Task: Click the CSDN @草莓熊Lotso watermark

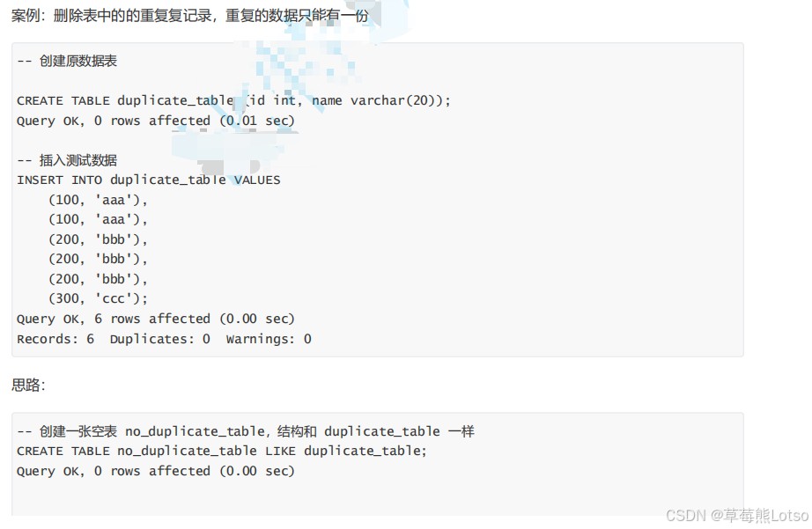Action: pos(736,516)
